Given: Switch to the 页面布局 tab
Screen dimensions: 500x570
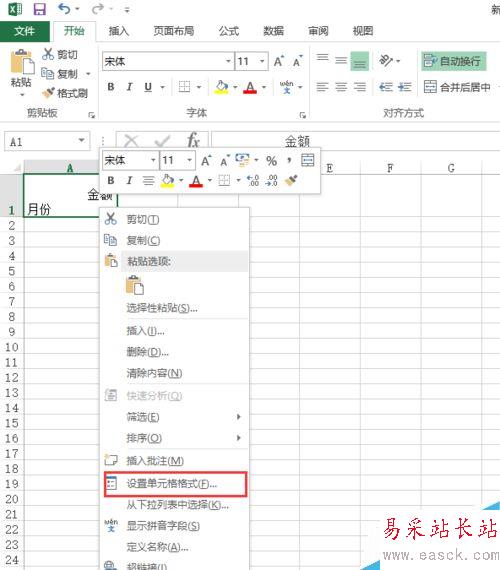Looking at the screenshot, I should click(174, 31).
